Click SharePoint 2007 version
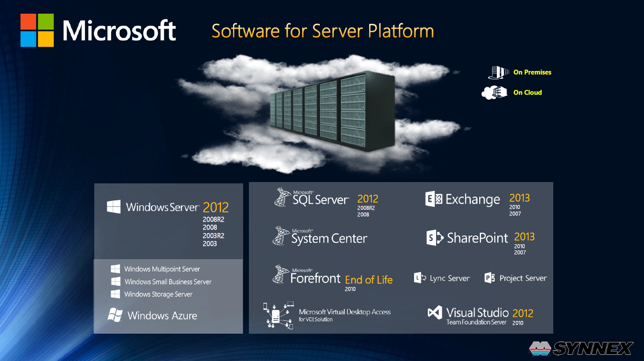The image size is (644, 361). pyautogui.click(x=520, y=253)
